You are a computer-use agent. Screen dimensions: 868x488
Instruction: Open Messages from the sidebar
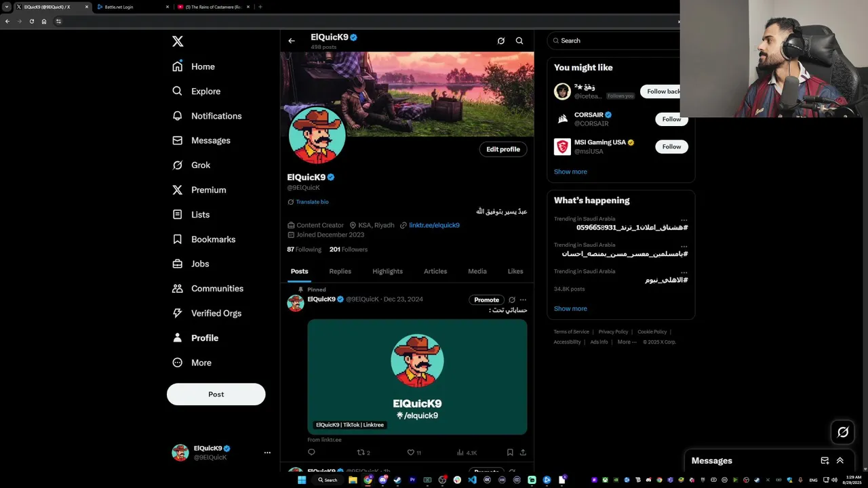click(201, 140)
